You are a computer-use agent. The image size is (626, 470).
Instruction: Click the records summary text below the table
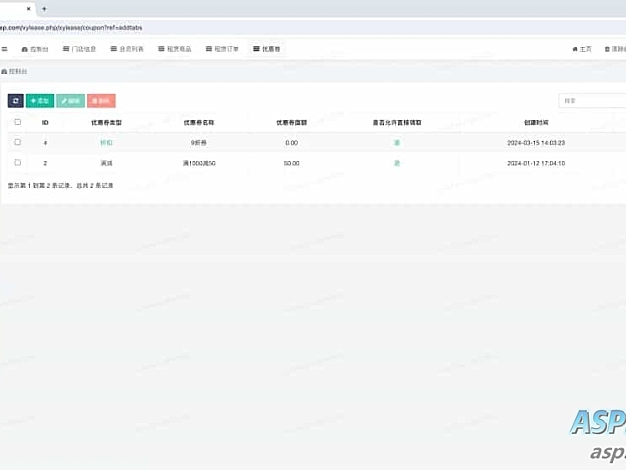(x=60, y=185)
